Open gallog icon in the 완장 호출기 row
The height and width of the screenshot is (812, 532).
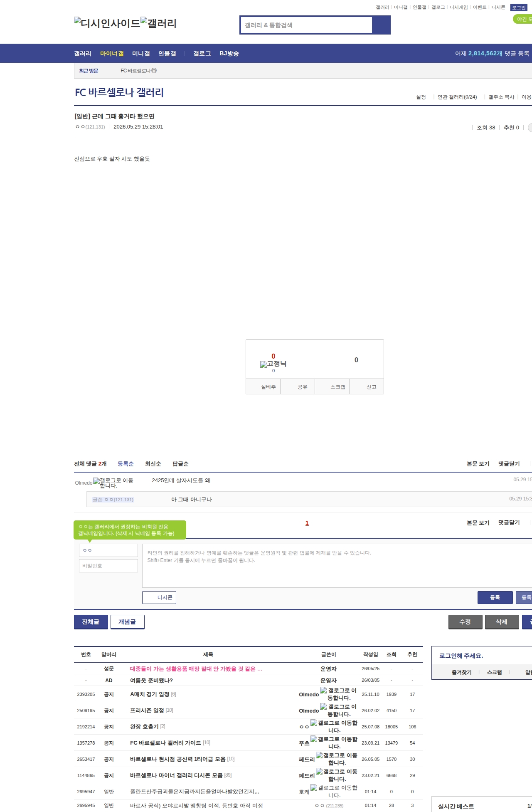334,727
